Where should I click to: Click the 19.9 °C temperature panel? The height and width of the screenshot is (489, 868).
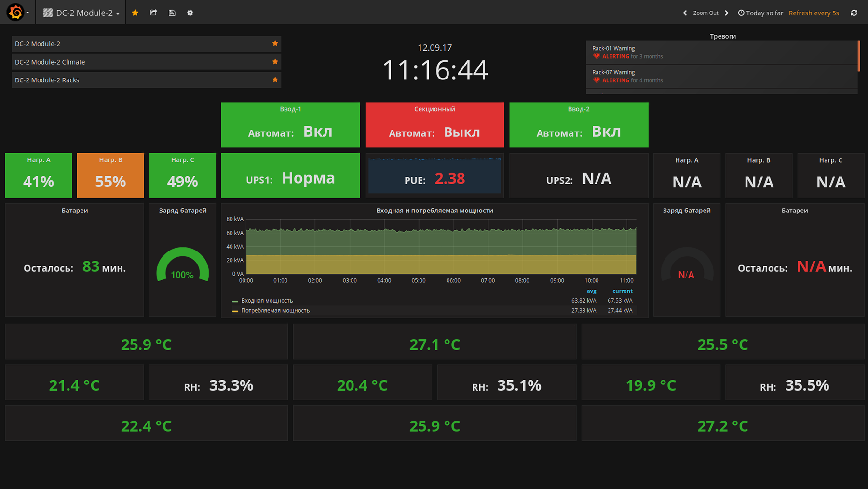point(651,383)
